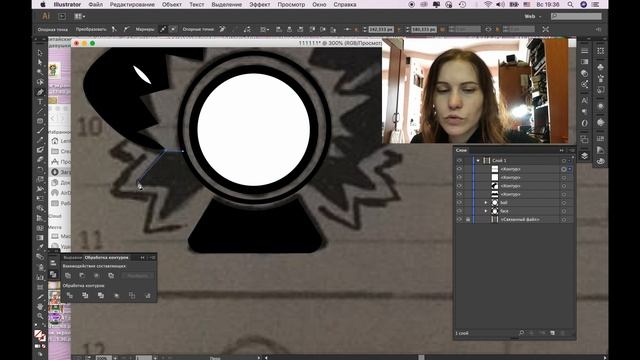Open the Окно menu
Screen dimensions: 640x360
tap(319, 4)
